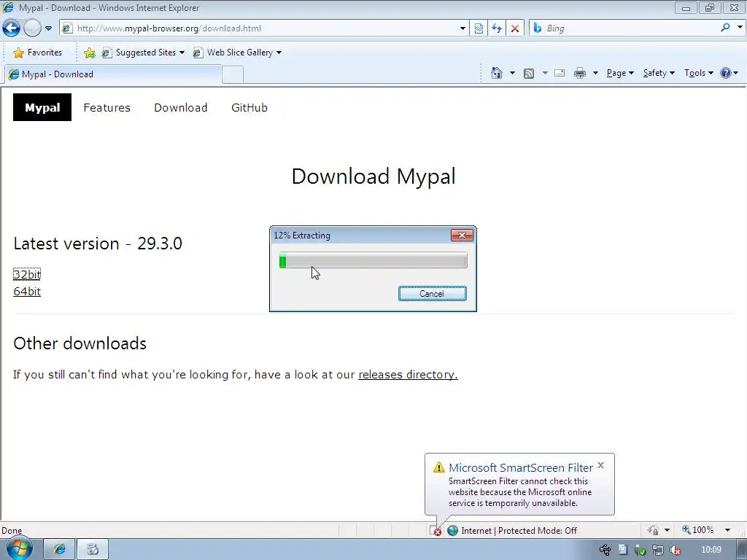Click the Stop loading red X icon
Image resolution: width=747 pixels, height=560 pixels.
click(x=514, y=28)
